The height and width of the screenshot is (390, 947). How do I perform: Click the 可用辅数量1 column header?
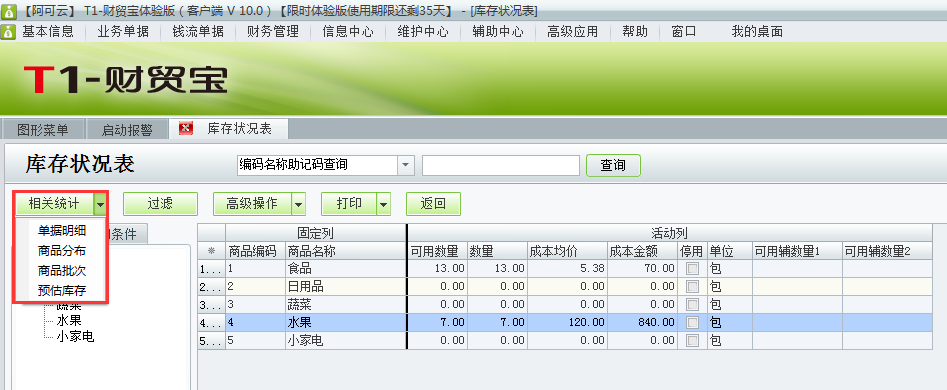(797, 251)
